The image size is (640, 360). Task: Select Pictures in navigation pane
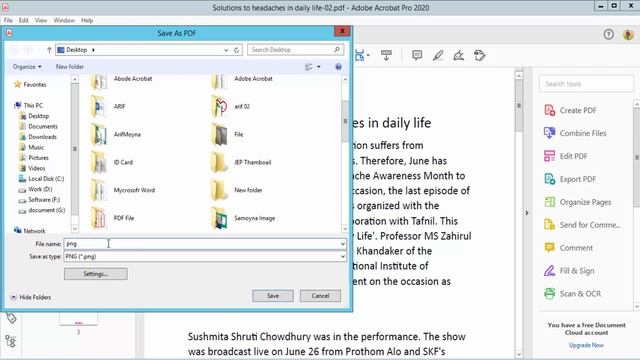34,158
